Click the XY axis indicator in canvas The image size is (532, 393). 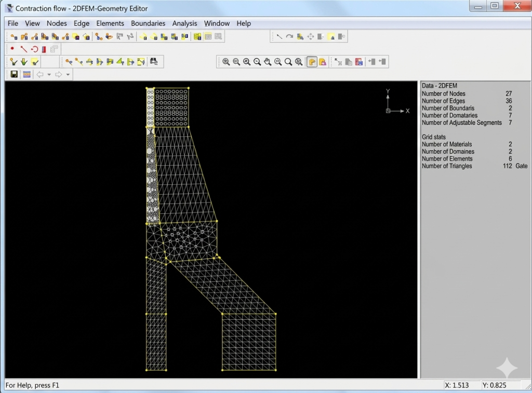[x=397, y=101]
